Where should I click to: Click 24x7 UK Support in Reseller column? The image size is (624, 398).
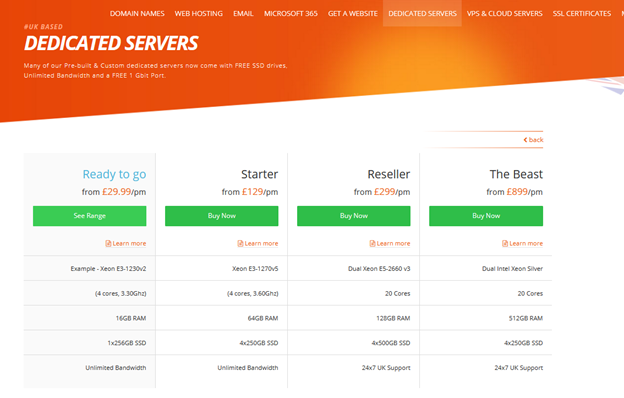[386, 368]
